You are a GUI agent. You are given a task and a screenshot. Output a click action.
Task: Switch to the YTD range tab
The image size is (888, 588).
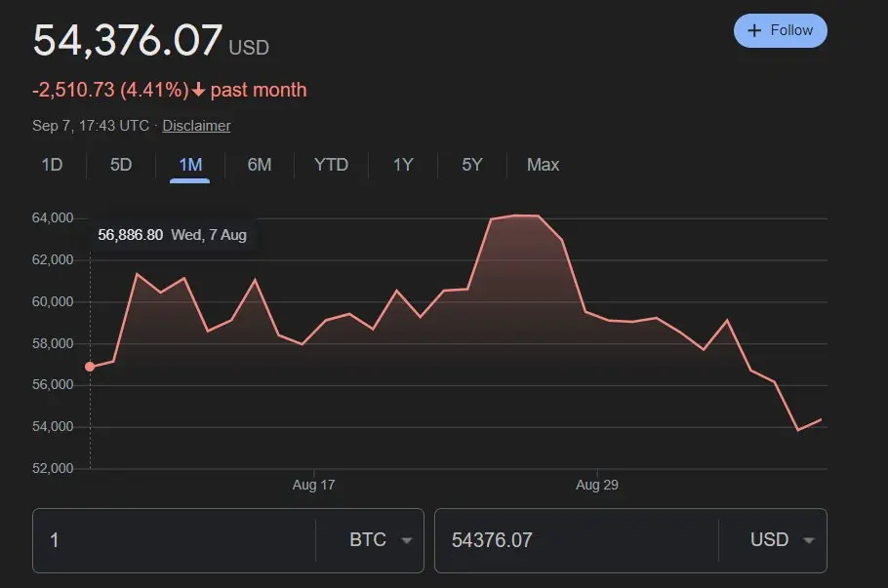click(332, 165)
